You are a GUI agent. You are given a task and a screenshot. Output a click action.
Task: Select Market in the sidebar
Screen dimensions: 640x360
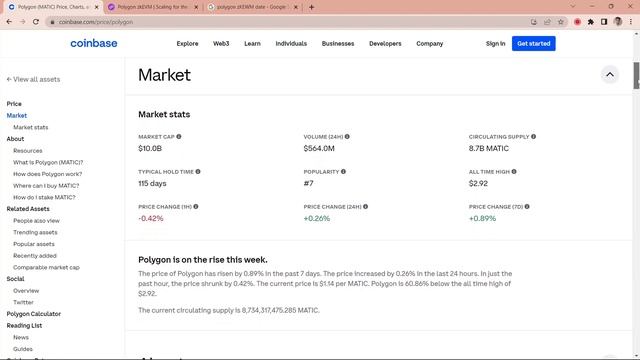click(x=17, y=116)
